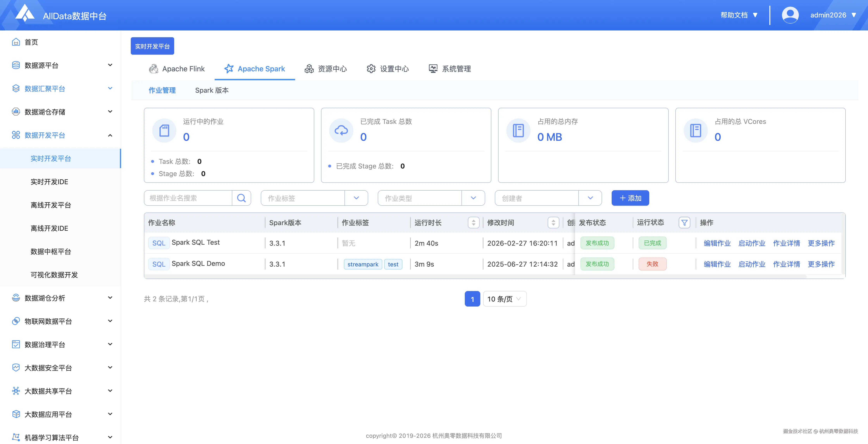Click the 大数据应用平台 cube icon
Image resolution: width=868 pixels, height=444 pixels.
(16, 414)
